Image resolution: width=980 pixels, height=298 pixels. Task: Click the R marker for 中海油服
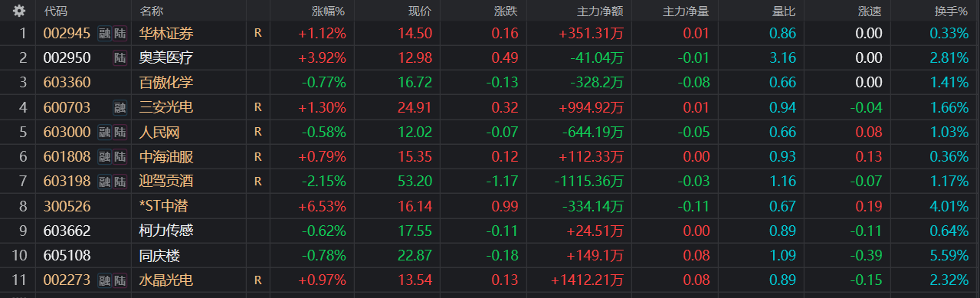tap(258, 157)
